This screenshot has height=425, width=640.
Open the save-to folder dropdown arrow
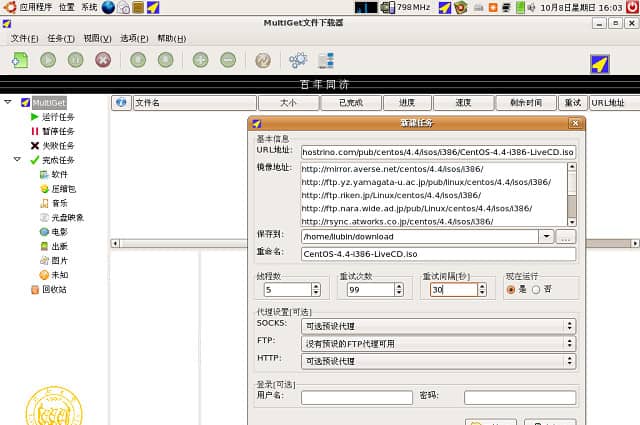[546, 236]
